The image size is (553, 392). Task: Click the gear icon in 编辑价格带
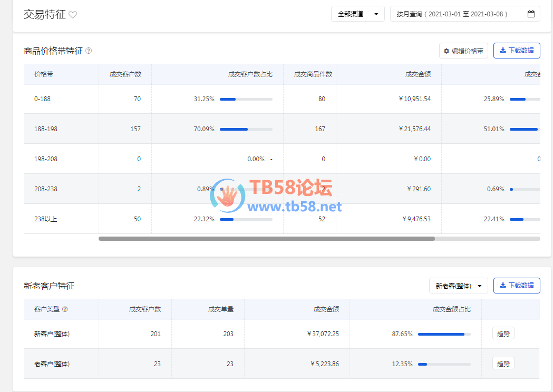click(x=447, y=51)
